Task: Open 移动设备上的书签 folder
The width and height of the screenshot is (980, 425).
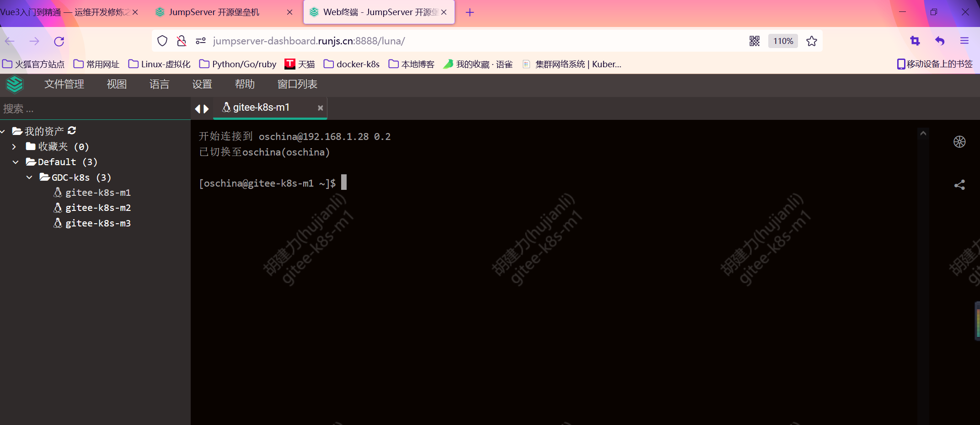Action: pos(935,64)
